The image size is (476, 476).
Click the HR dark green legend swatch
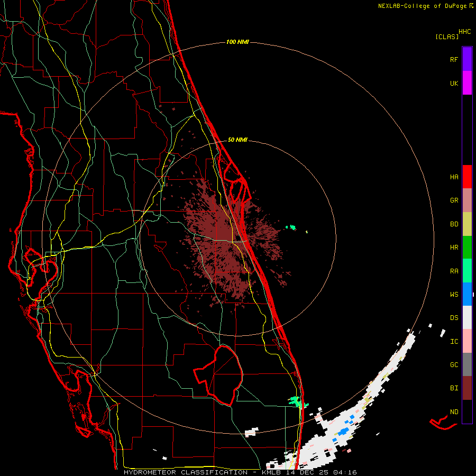click(x=467, y=247)
